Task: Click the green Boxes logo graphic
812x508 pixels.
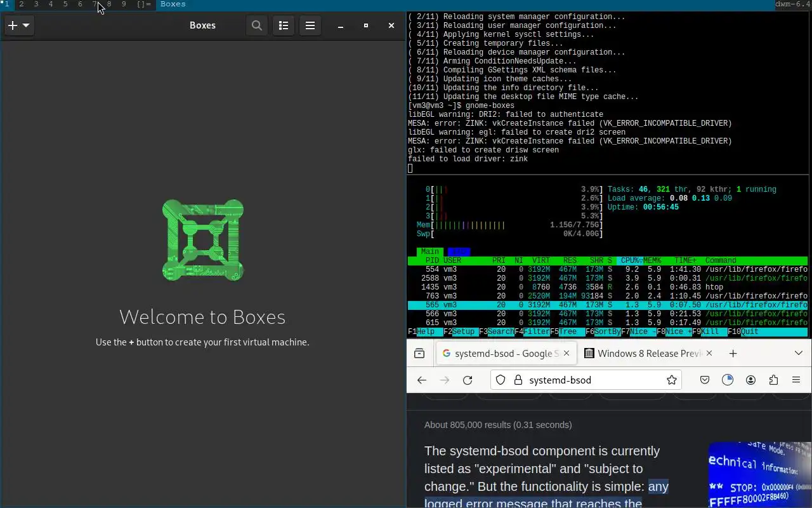Action: [203, 240]
